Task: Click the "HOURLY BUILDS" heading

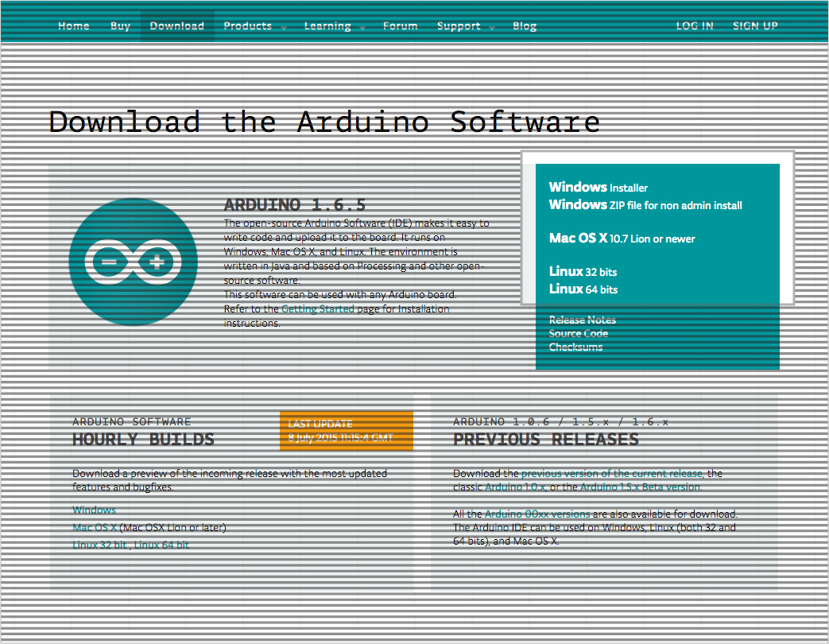Action: click(143, 440)
